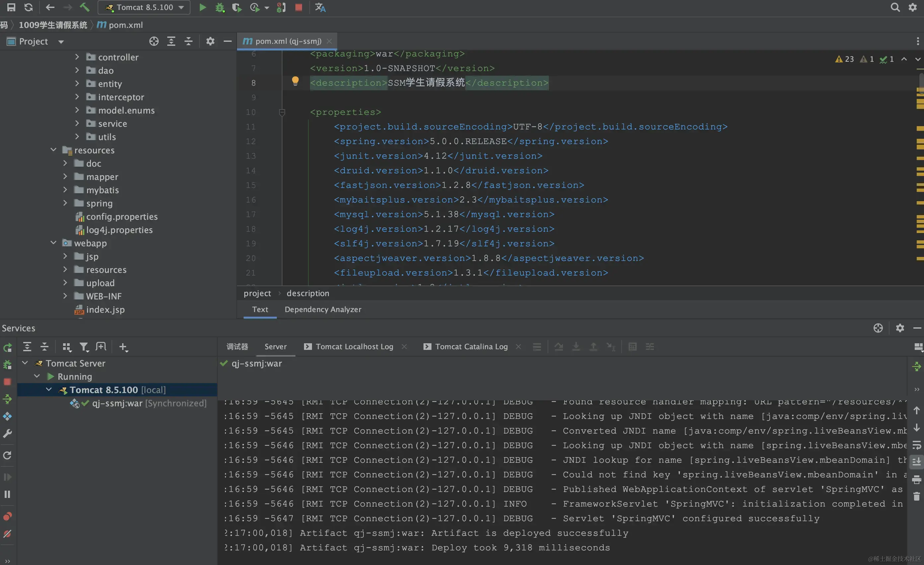Click the red Stop button in top toolbar
The height and width of the screenshot is (565, 924).
298,7
